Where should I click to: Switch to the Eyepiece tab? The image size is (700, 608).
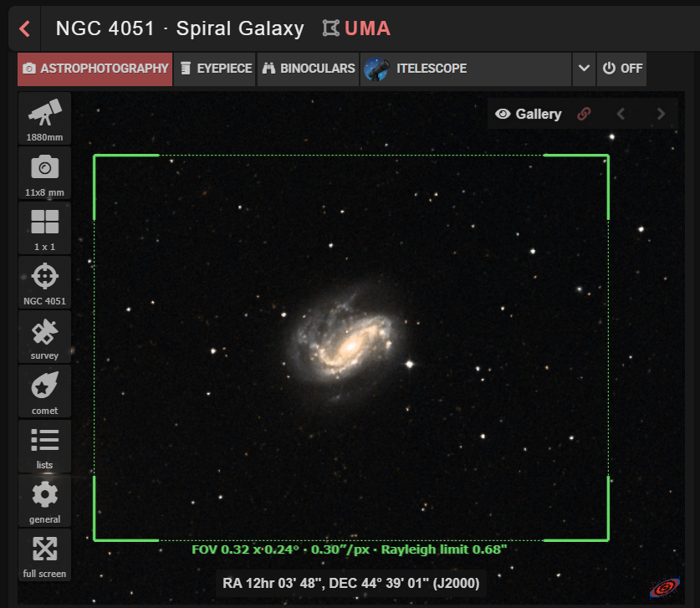pos(215,69)
